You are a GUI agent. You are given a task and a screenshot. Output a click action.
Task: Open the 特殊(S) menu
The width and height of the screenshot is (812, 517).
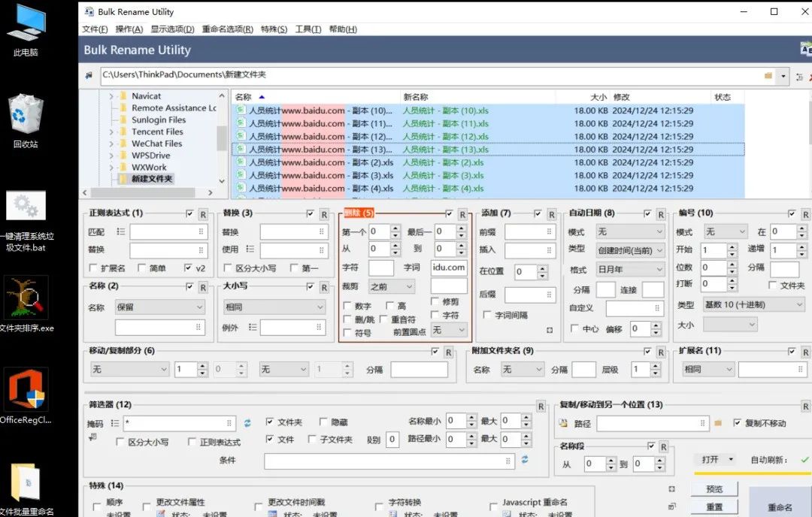click(x=274, y=29)
